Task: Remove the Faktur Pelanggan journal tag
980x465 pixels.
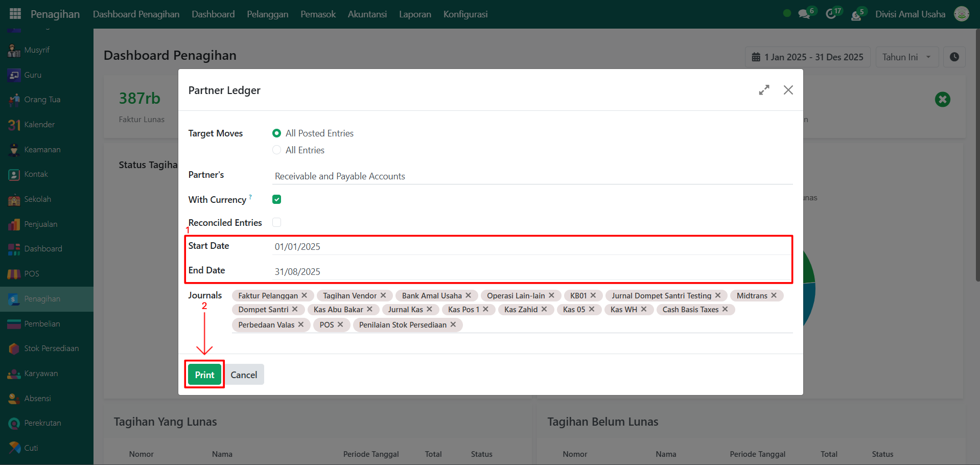Action: 305,295
